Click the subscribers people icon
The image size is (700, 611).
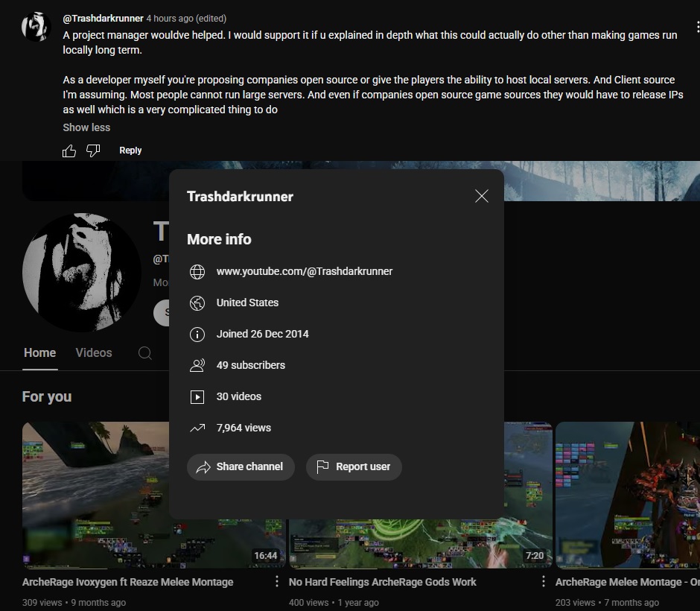click(x=197, y=365)
